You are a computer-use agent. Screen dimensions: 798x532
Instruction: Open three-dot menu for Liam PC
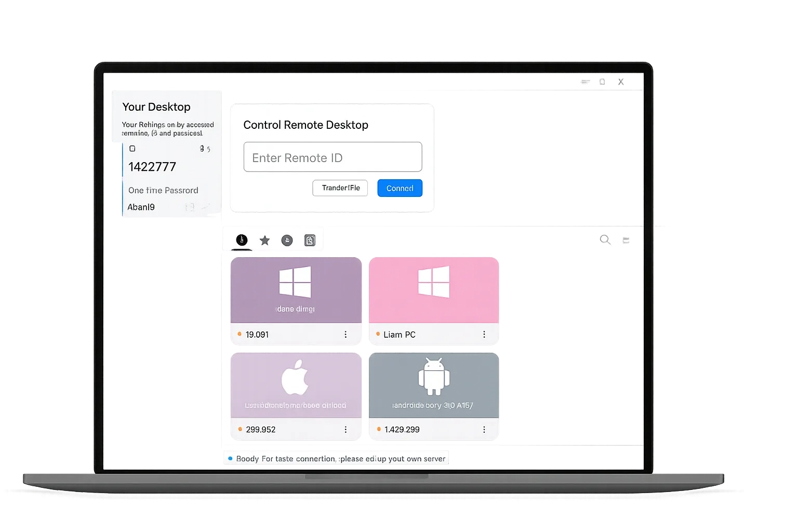click(x=484, y=335)
